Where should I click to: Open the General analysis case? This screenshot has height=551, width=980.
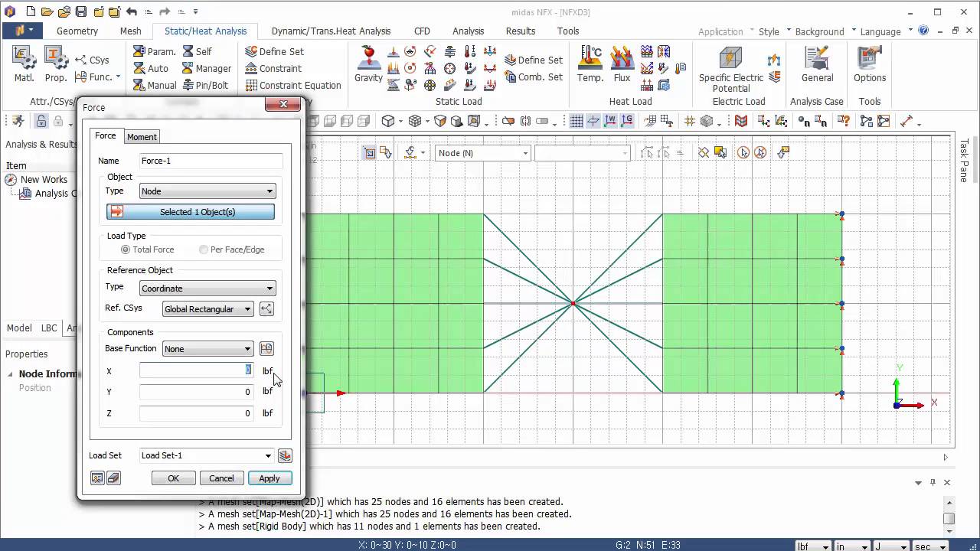817,64
